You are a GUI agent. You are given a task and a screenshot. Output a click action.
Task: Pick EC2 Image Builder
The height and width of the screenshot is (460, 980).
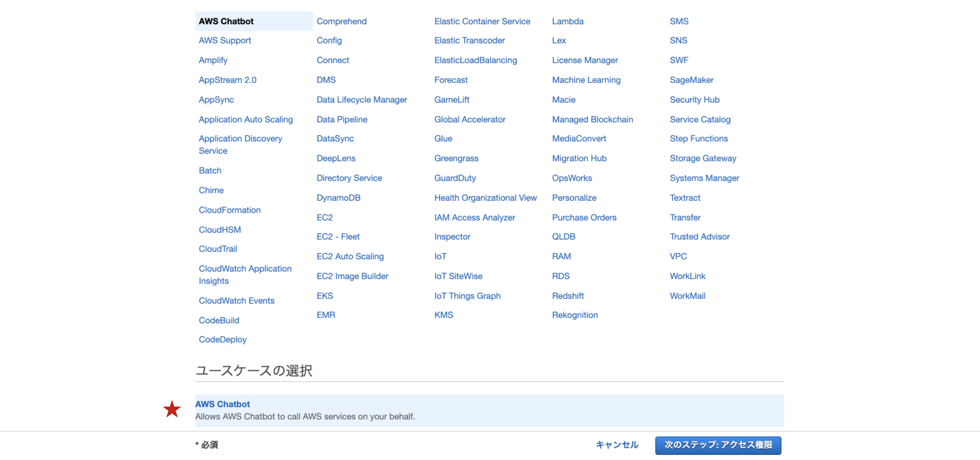[353, 276]
